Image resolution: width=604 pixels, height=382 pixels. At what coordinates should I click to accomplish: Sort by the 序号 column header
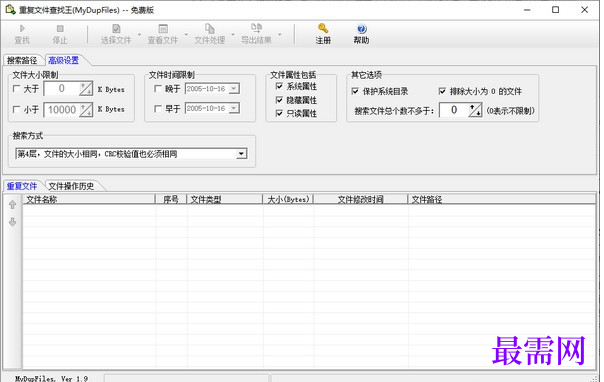click(171, 199)
